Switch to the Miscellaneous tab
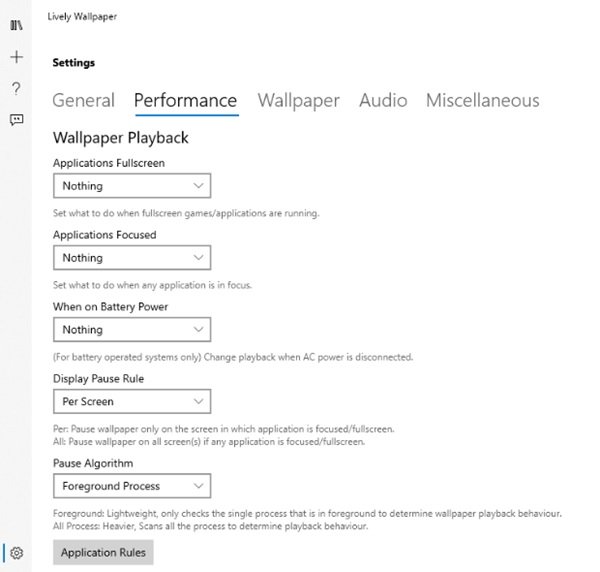600x572 pixels. (483, 101)
